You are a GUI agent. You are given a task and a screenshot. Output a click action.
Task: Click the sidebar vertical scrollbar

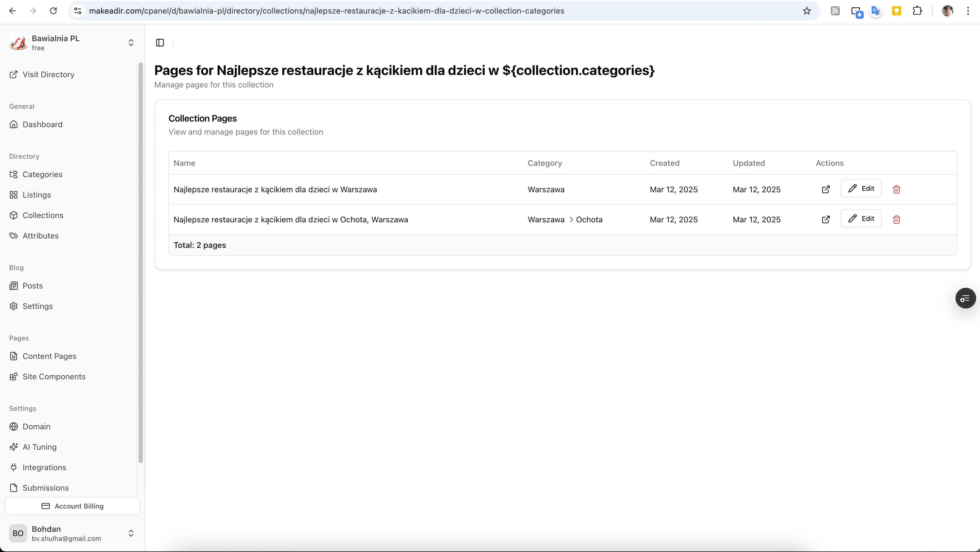pos(140,263)
